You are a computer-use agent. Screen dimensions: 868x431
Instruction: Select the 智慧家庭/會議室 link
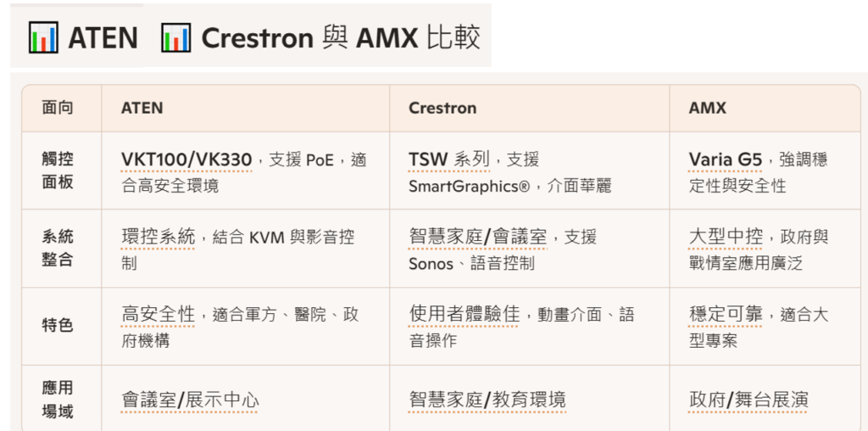tap(477, 237)
